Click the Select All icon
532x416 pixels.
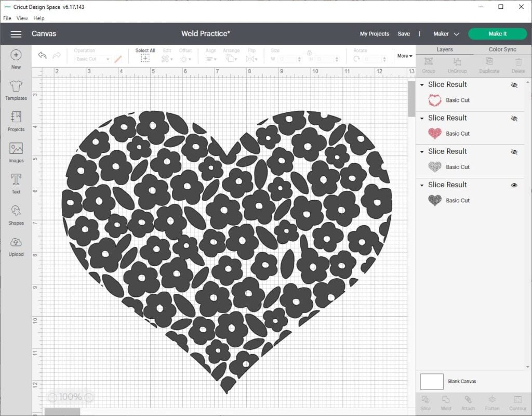(x=145, y=59)
